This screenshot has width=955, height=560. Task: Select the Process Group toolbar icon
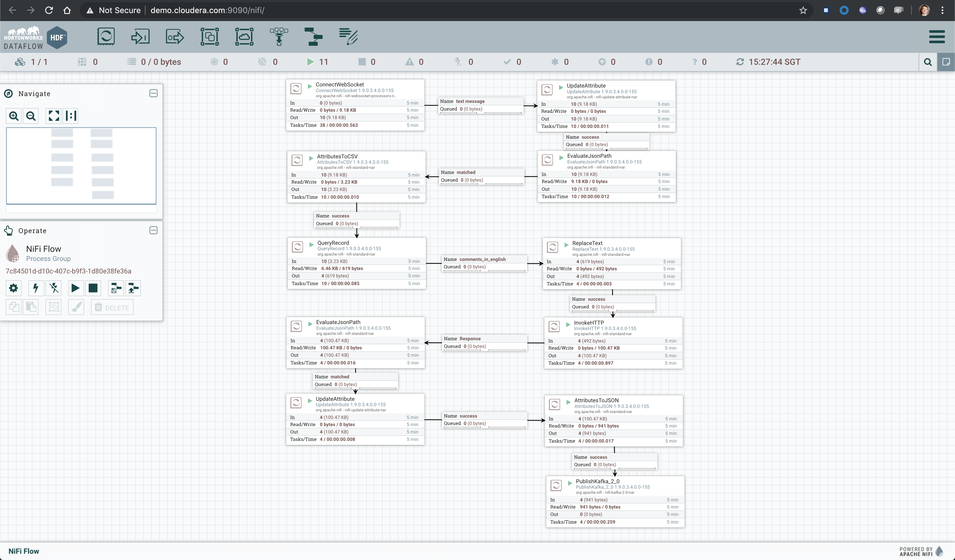click(x=209, y=37)
